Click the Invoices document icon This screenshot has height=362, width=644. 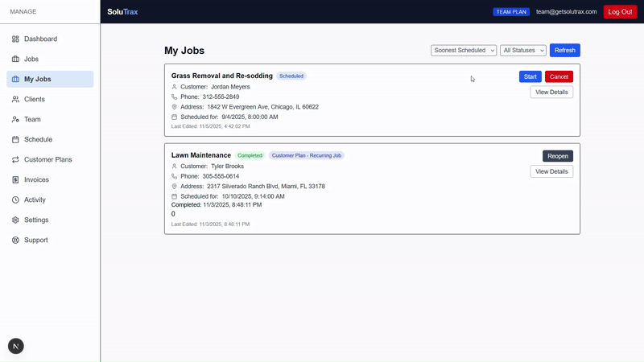pos(15,179)
